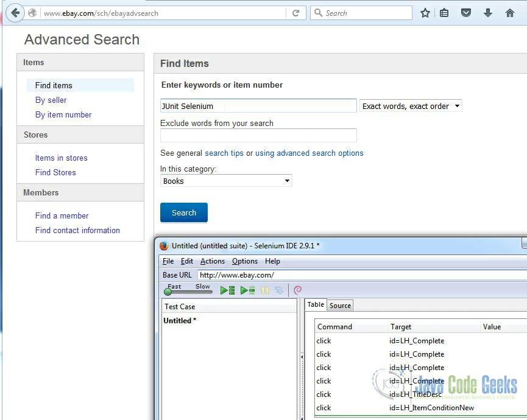Click the Base URL field in Selenium IDE

362,275
